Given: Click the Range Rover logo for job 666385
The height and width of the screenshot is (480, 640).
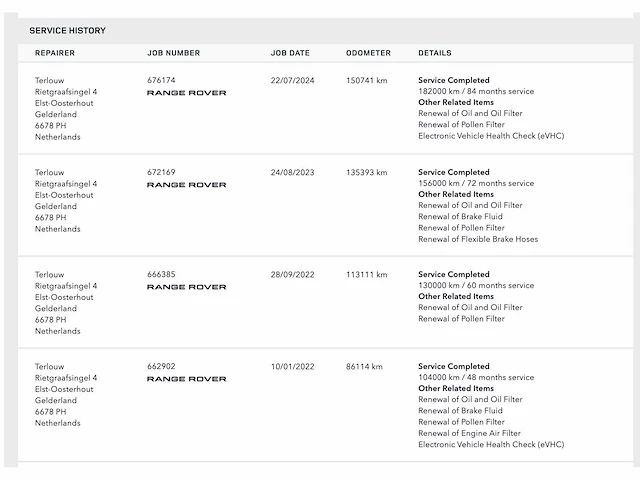Looking at the screenshot, I should [186, 287].
